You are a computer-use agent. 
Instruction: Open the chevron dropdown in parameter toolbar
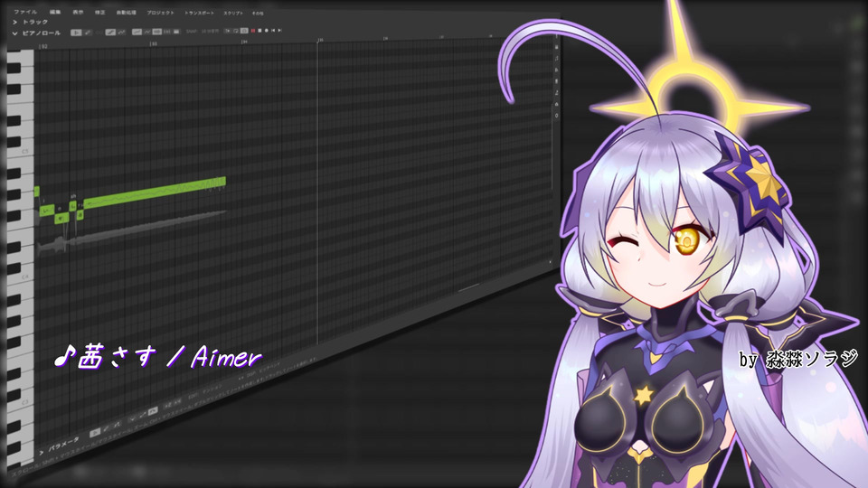132,418
